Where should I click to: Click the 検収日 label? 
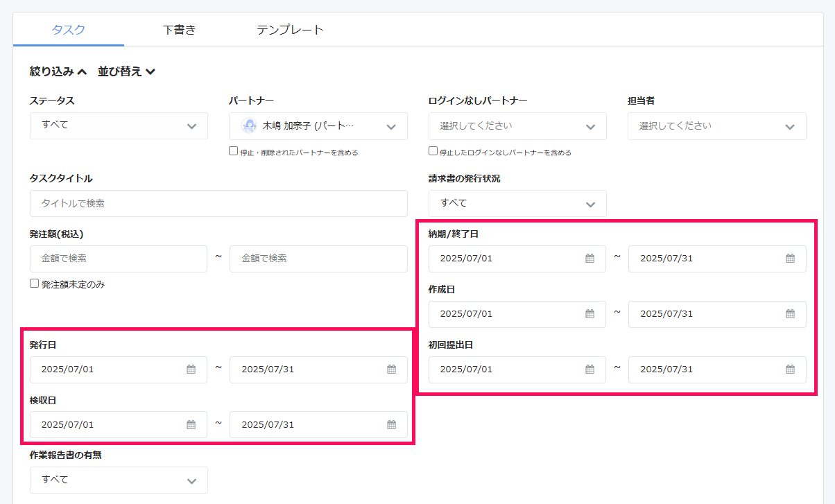[x=43, y=400]
